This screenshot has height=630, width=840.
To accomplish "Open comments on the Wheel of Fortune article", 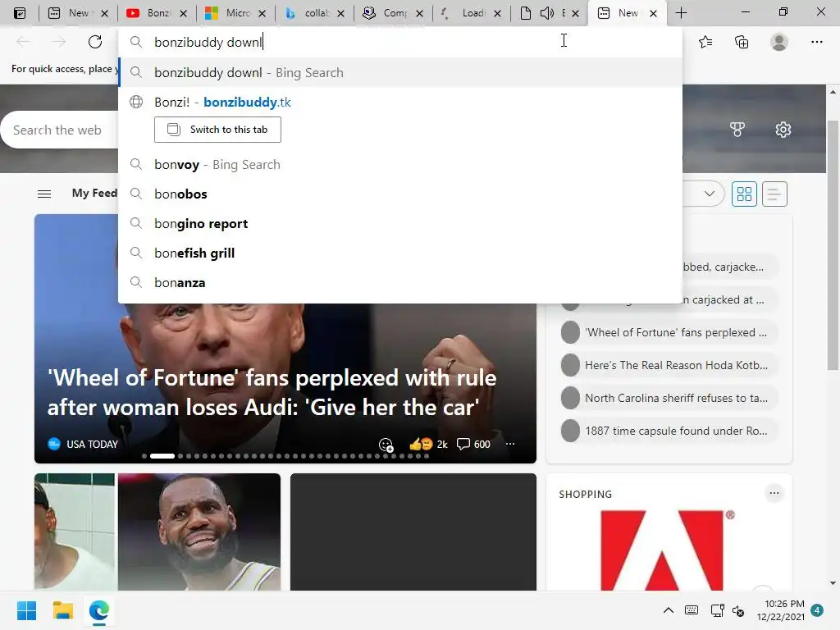I will click(473, 444).
